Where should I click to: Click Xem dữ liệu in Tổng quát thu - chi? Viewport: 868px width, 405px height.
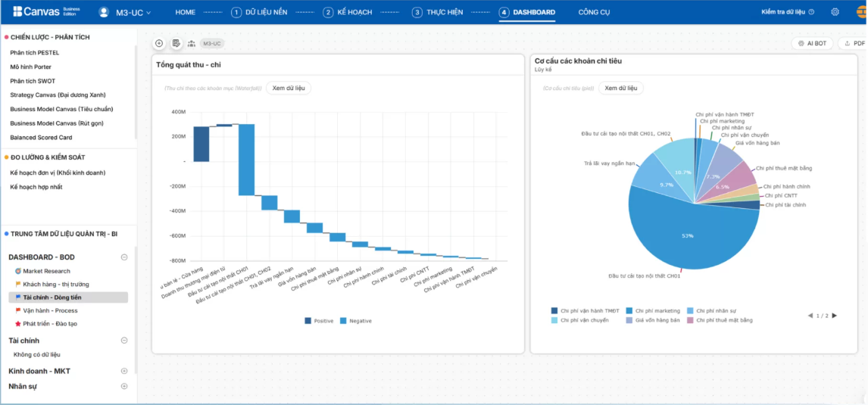coord(289,88)
